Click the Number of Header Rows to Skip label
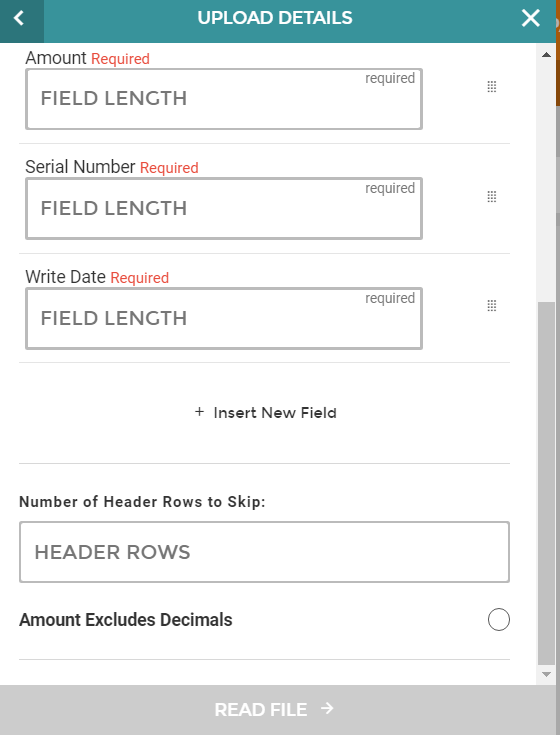Screen dimensions: 560x735 coord(142,502)
